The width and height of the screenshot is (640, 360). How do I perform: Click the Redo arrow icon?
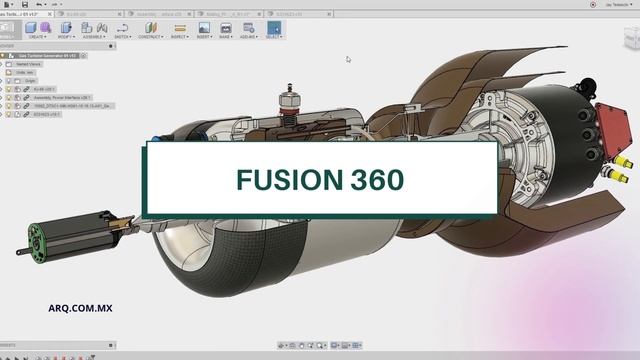(x=54, y=4)
